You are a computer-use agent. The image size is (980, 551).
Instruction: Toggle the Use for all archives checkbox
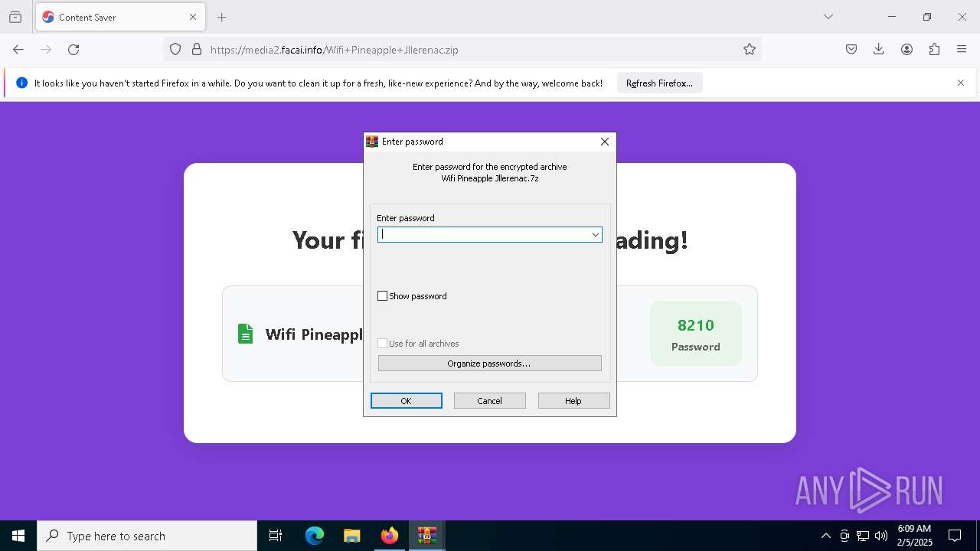coord(383,344)
